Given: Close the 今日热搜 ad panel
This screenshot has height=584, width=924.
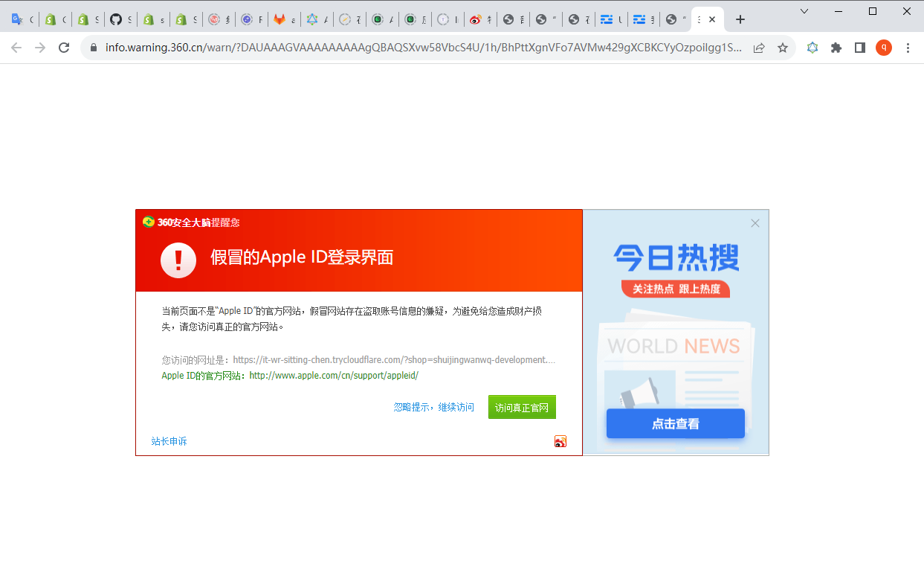Looking at the screenshot, I should coord(755,223).
